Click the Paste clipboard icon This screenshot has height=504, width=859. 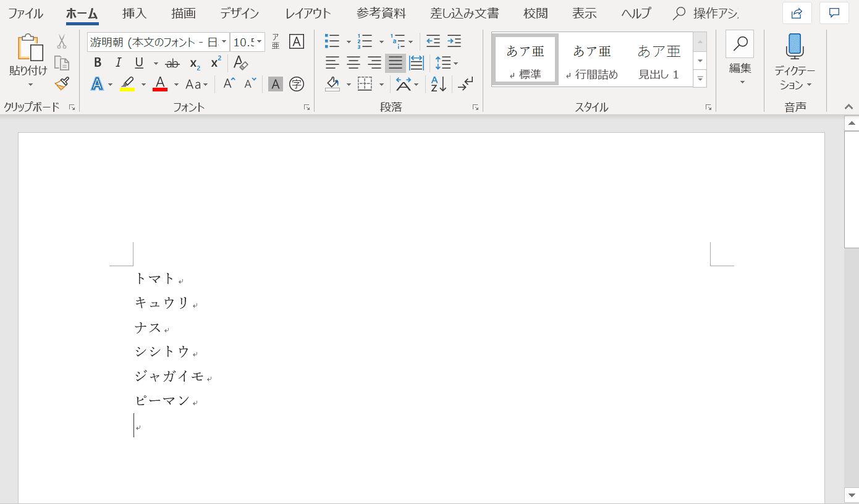(29, 48)
